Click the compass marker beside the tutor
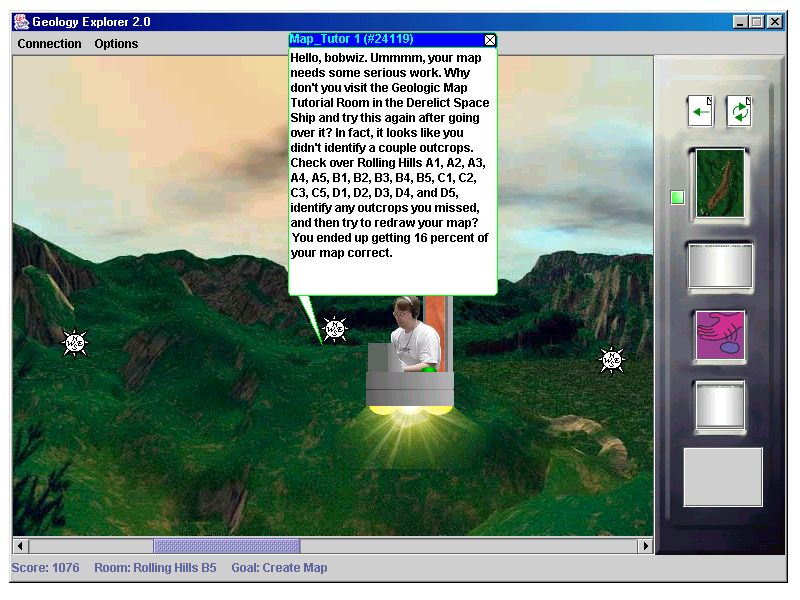Viewport: 800px width, 600px height. [335, 328]
